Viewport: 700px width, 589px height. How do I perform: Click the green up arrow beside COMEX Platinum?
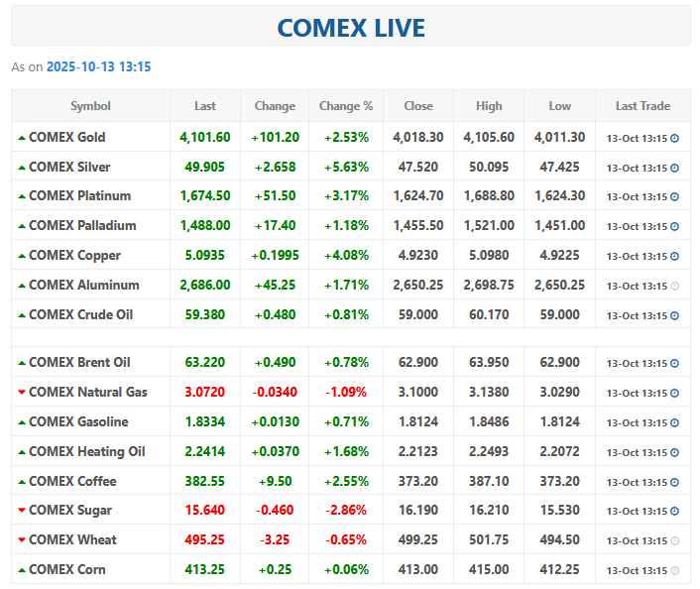22,196
